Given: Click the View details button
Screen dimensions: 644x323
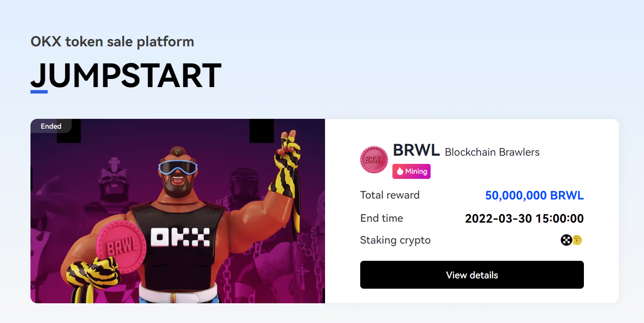Looking at the screenshot, I should click(x=471, y=275).
